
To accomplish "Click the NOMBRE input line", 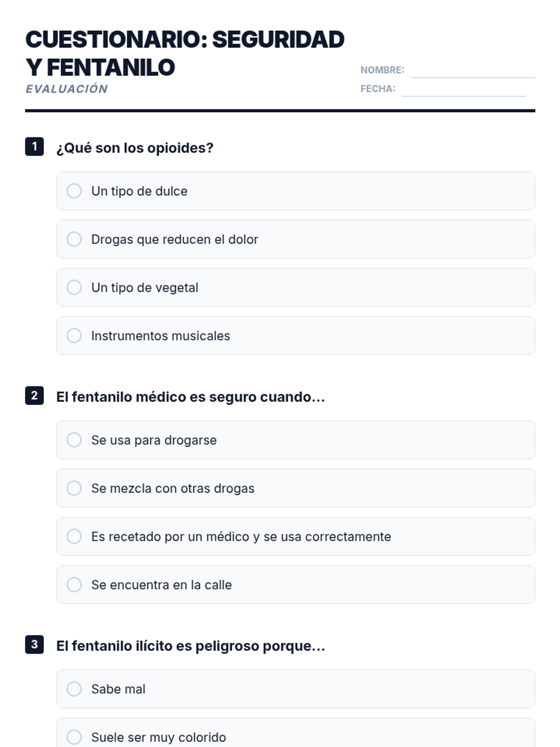I will 472,71.
